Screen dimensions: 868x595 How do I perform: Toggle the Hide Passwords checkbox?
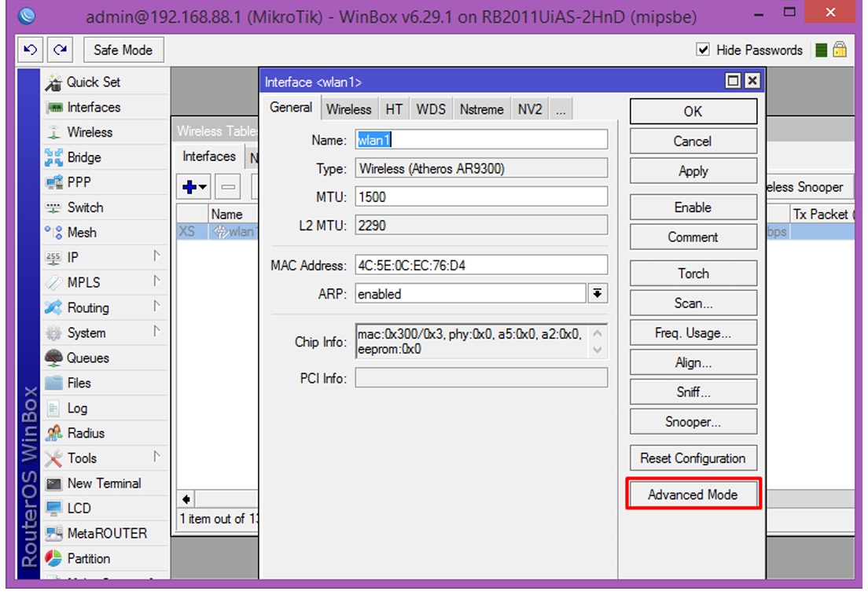tap(703, 50)
